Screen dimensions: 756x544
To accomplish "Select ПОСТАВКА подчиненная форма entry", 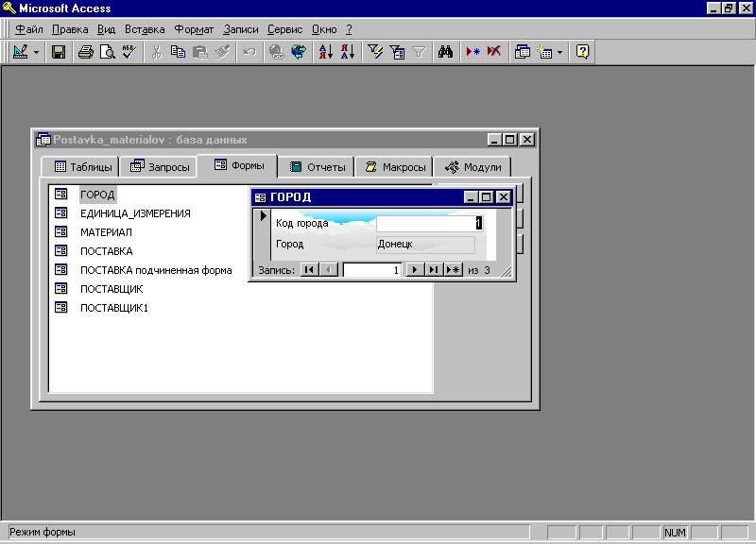I will [156, 270].
